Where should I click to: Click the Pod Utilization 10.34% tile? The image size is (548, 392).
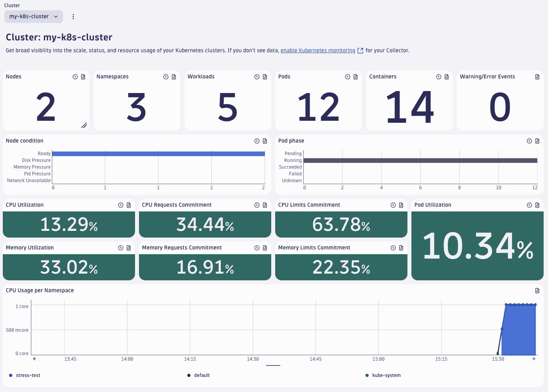click(477, 246)
